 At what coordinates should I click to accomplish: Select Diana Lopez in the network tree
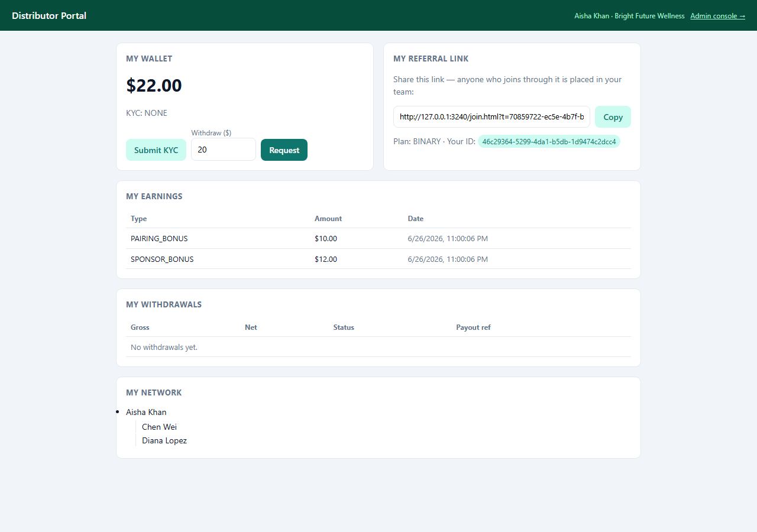tap(164, 440)
